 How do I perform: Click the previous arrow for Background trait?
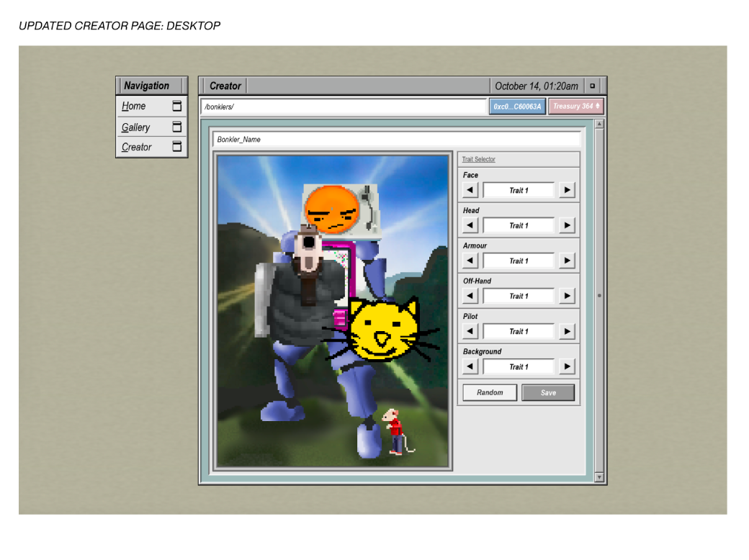[x=470, y=366]
